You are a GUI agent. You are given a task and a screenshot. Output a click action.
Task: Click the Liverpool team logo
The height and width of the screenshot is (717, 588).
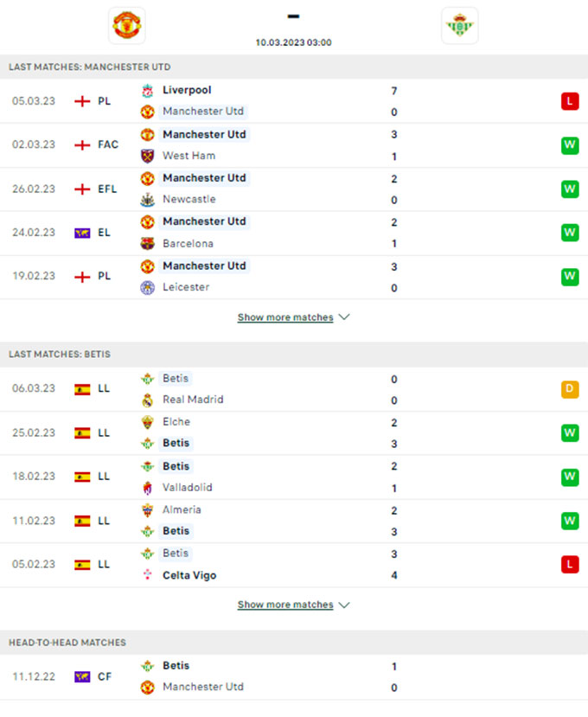(148, 90)
